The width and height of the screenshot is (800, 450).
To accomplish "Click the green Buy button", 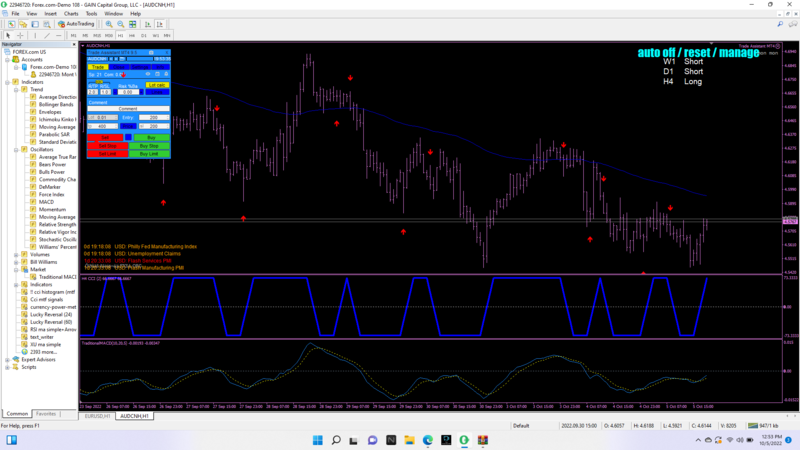I will tap(152, 137).
